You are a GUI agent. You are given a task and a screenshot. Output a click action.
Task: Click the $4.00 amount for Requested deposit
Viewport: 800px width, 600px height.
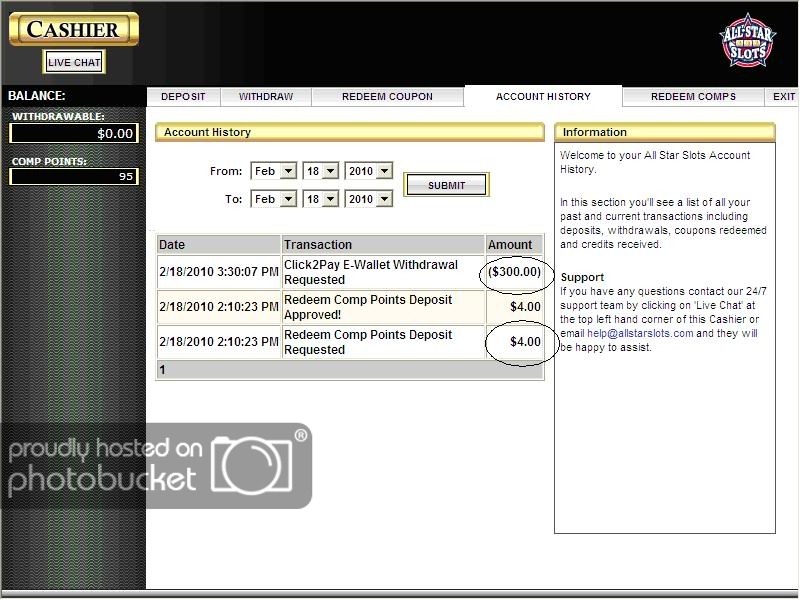coord(525,342)
